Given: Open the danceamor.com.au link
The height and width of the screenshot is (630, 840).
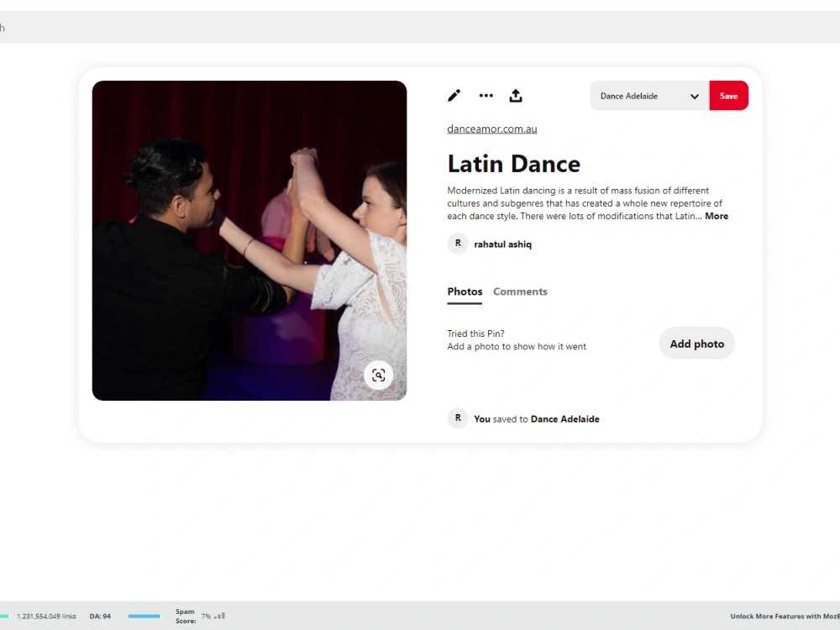Looking at the screenshot, I should coord(491,129).
